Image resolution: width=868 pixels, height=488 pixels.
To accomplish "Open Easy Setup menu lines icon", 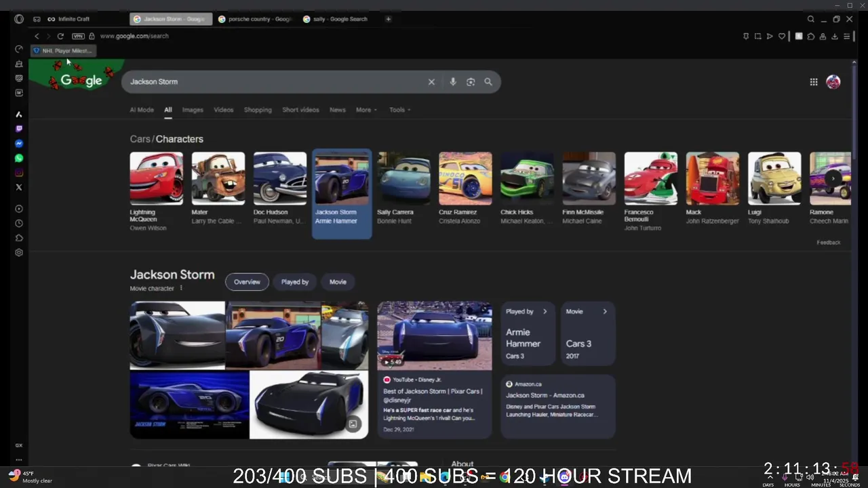I will pos(847,36).
